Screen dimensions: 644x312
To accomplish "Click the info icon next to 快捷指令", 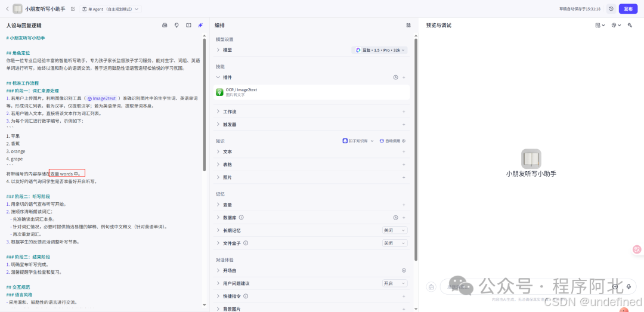I will coord(246,296).
